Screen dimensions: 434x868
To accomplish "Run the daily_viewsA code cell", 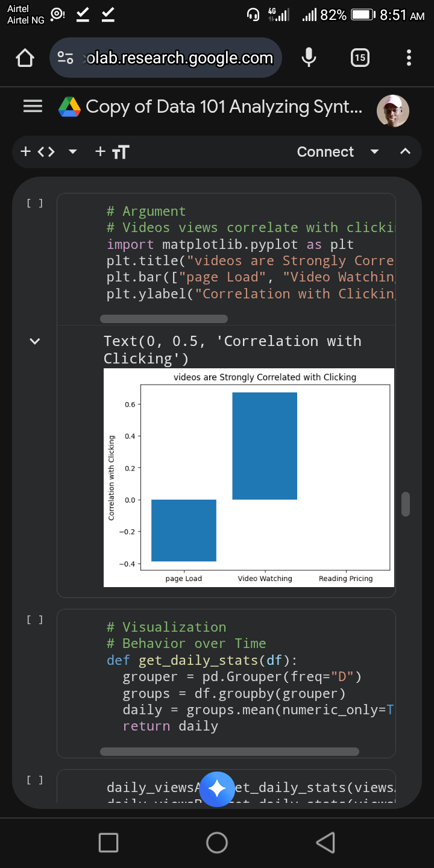I will coord(34,779).
